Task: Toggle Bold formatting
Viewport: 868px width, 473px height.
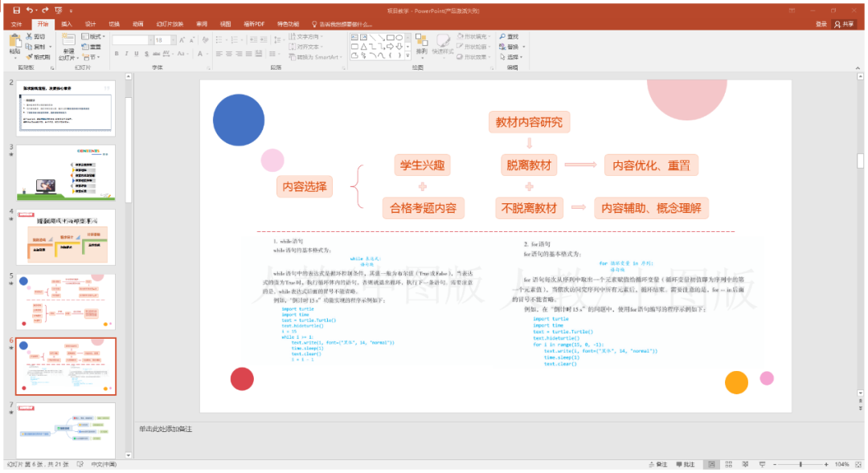Action: [117, 54]
